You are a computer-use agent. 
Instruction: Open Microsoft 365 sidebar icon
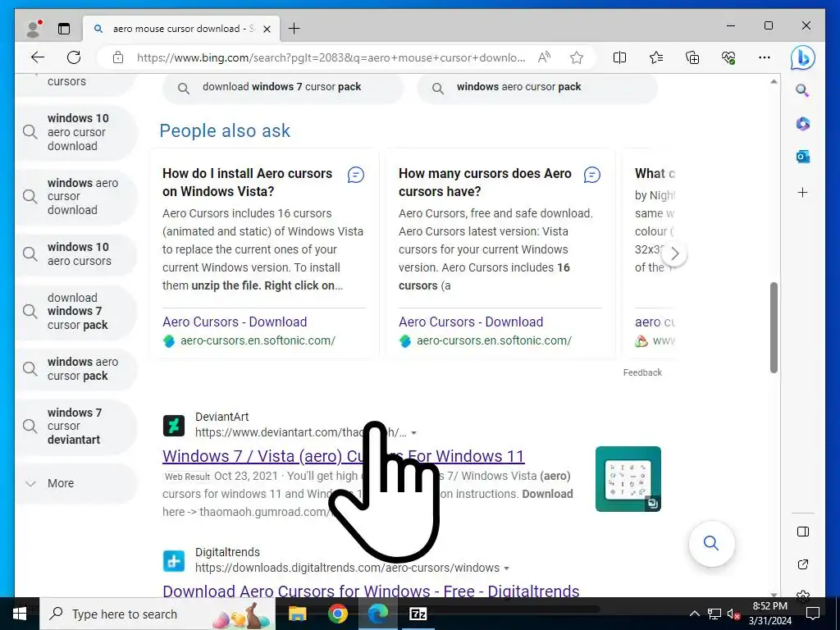[x=802, y=124]
